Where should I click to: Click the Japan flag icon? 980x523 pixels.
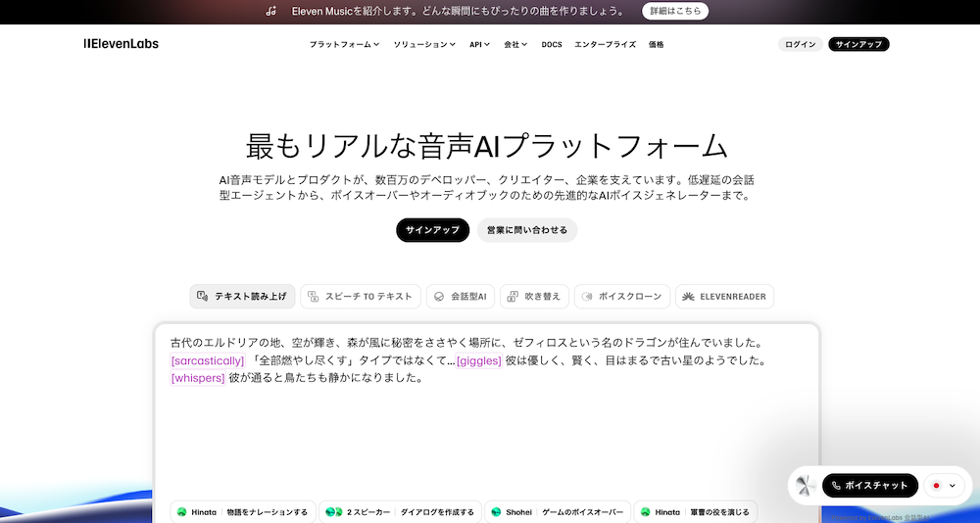tap(936, 486)
